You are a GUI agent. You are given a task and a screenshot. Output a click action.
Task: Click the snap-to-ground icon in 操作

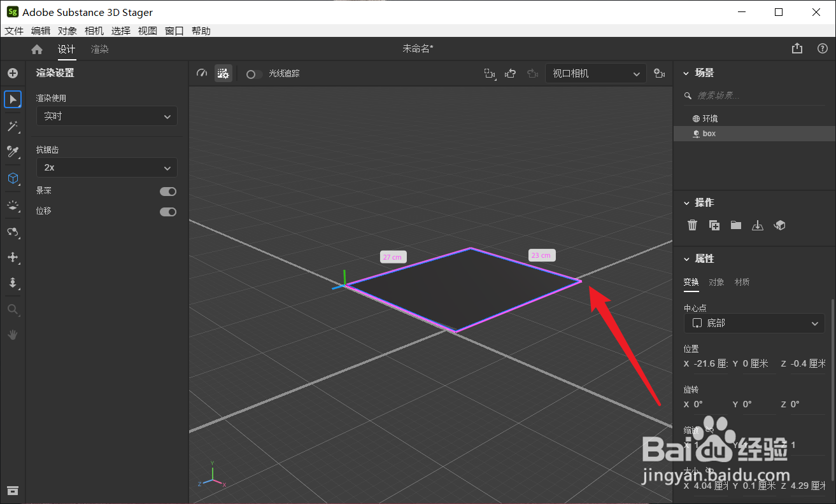[758, 225]
